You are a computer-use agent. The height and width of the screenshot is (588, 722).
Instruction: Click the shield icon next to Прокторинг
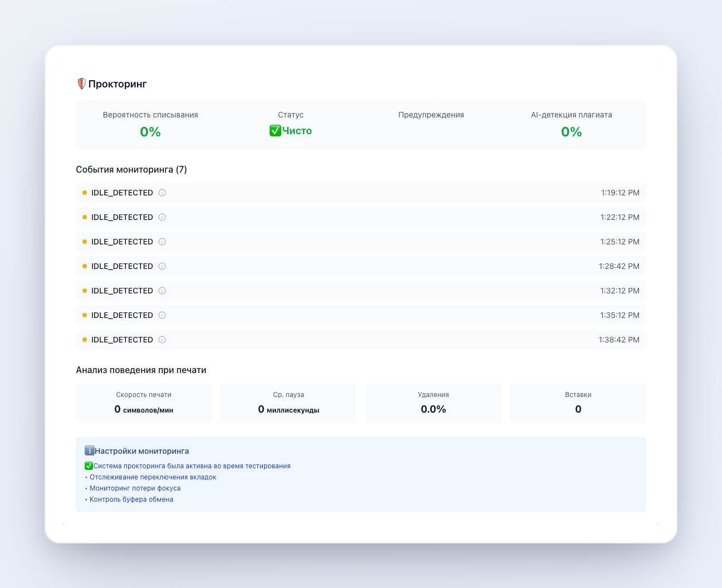[x=81, y=84]
